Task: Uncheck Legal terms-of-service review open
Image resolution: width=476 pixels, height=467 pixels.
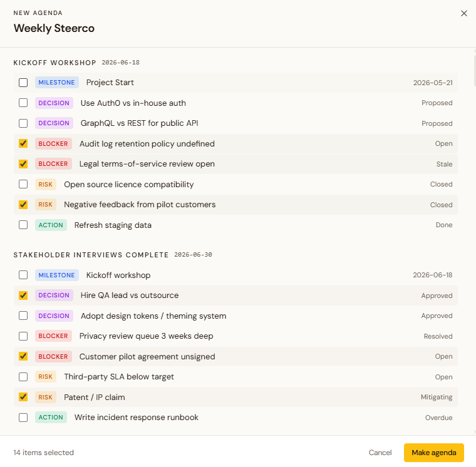Action: (23, 164)
